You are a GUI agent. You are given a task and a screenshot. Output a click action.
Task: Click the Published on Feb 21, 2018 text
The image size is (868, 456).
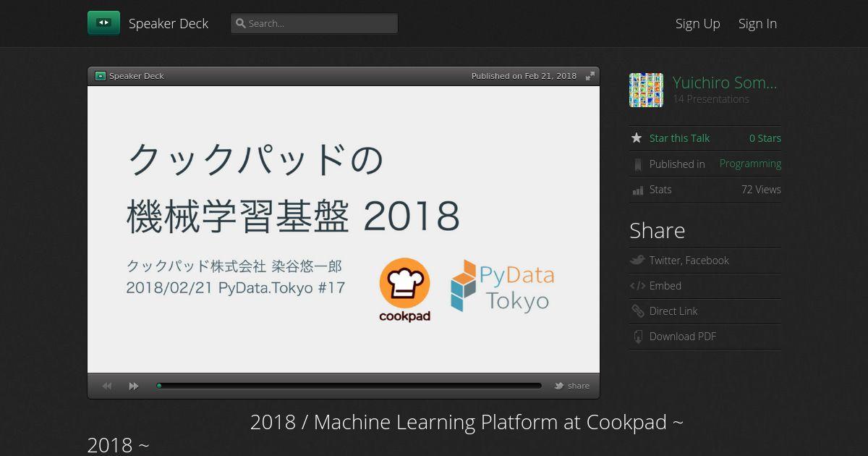524,76
